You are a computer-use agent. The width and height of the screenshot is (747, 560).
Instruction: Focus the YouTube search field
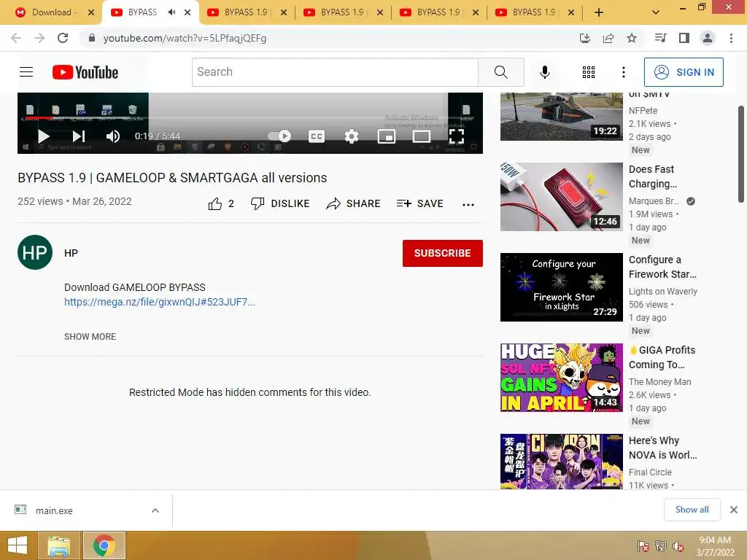(x=335, y=72)
